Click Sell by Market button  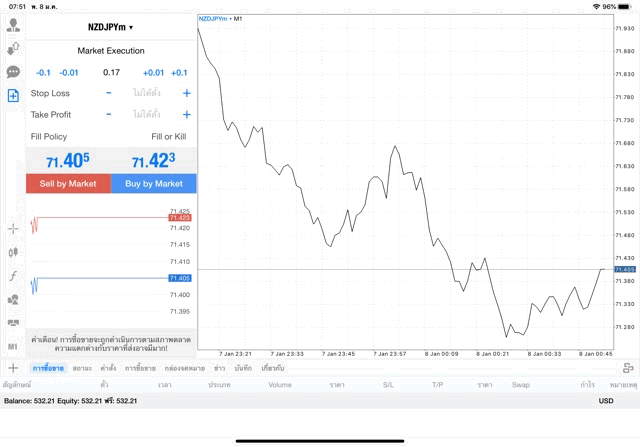(x=68, y=184)
